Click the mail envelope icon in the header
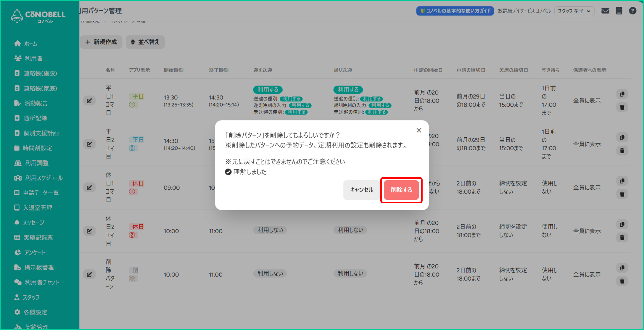This screenshot has width=644, height=330. 605,11
